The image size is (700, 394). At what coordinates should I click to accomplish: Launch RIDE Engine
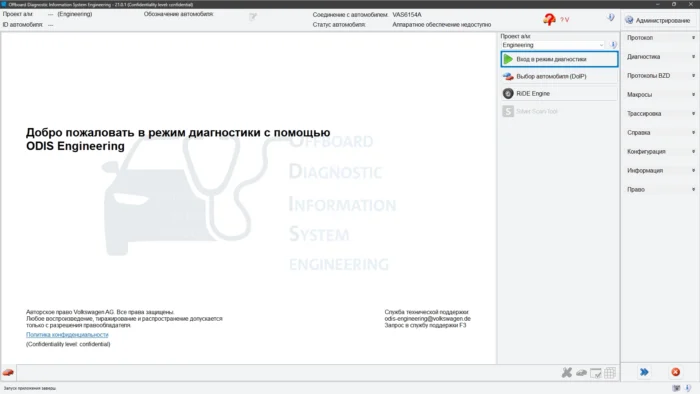[x=559, y=93]
